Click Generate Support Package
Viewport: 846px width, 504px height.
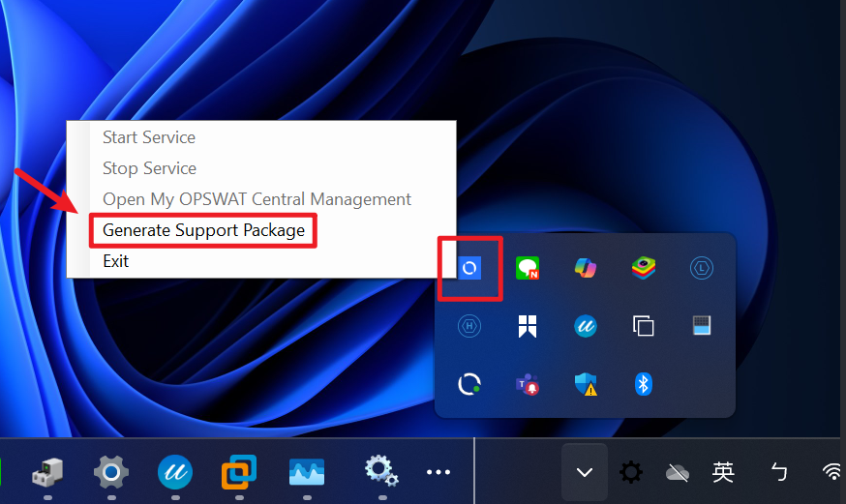click(203, 230)
